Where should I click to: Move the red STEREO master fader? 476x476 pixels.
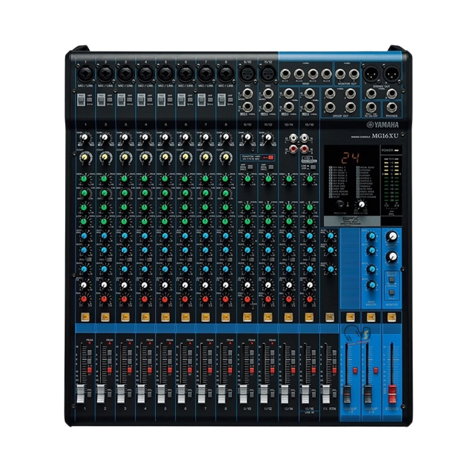click(x=392, y=394)
